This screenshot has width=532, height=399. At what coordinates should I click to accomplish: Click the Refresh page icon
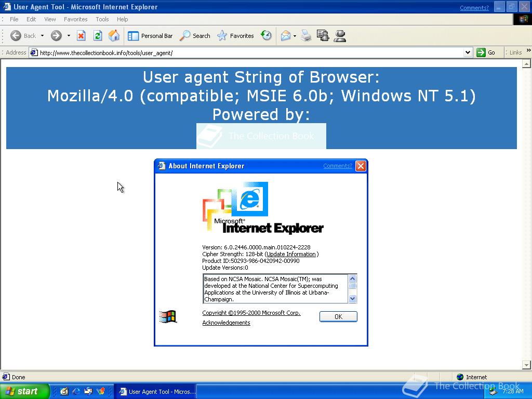tap(98, 36)
